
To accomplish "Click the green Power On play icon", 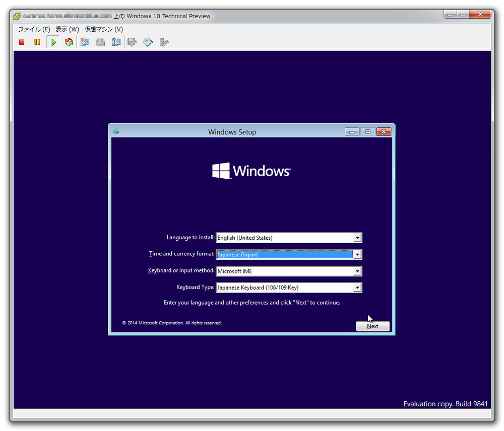I will pos(53,42).
